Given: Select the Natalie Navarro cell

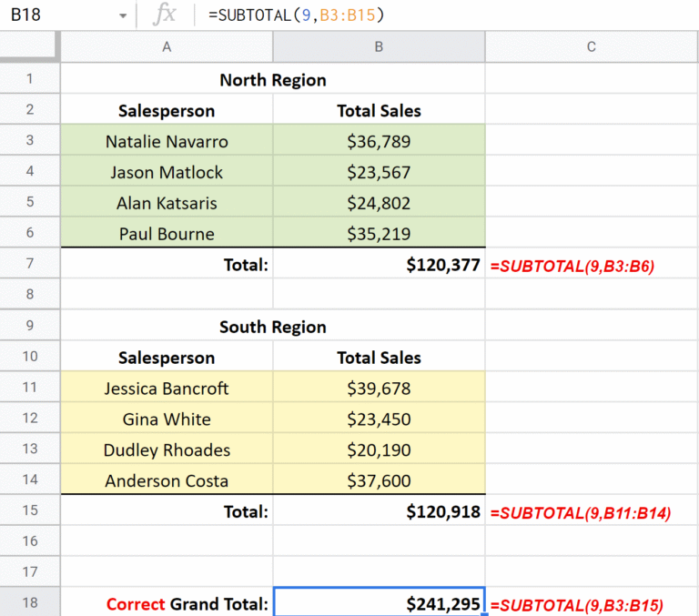Looking at the screenshot, I should (x=167, y=140).
